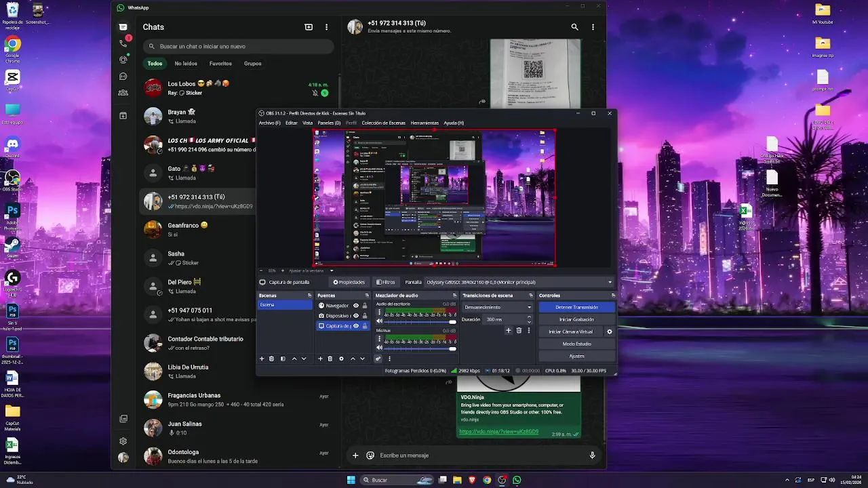The width and height of the screenshot is (868, 488).
Task: Open WhatsApp status sidebar icon
Action: (x=123, y=60)
